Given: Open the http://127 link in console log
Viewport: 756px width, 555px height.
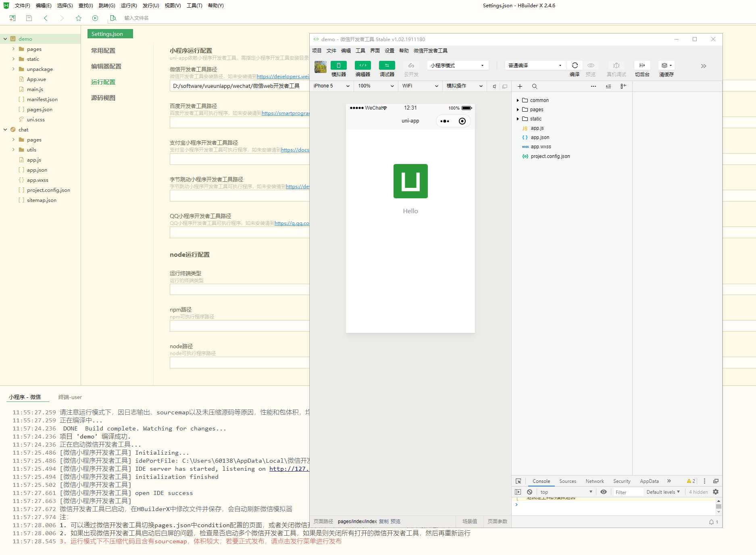Looking at the screenshot, I should coord(289,469).
